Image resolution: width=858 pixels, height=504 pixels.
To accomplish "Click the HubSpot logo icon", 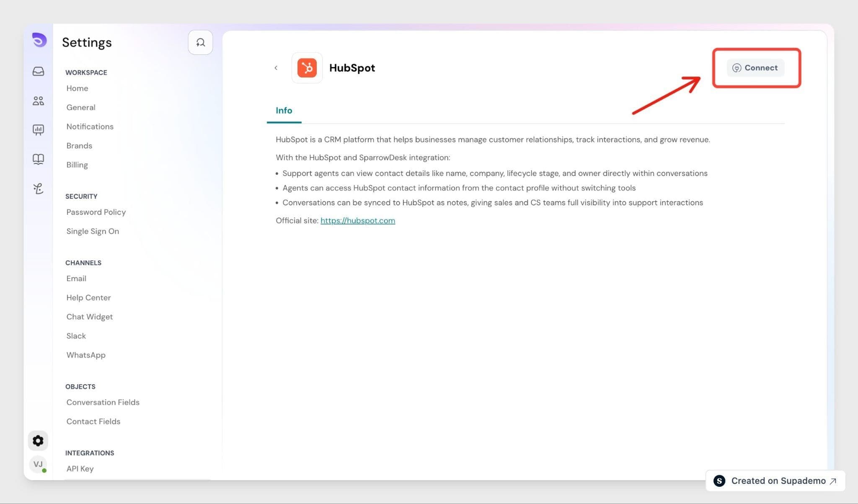I will click(x=307, y=68).
